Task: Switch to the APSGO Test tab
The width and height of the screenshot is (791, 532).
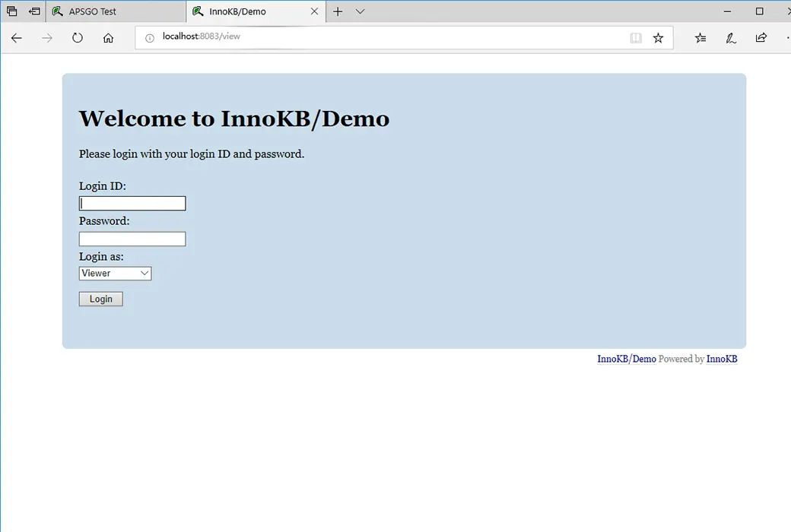Action: pos(116,11)
